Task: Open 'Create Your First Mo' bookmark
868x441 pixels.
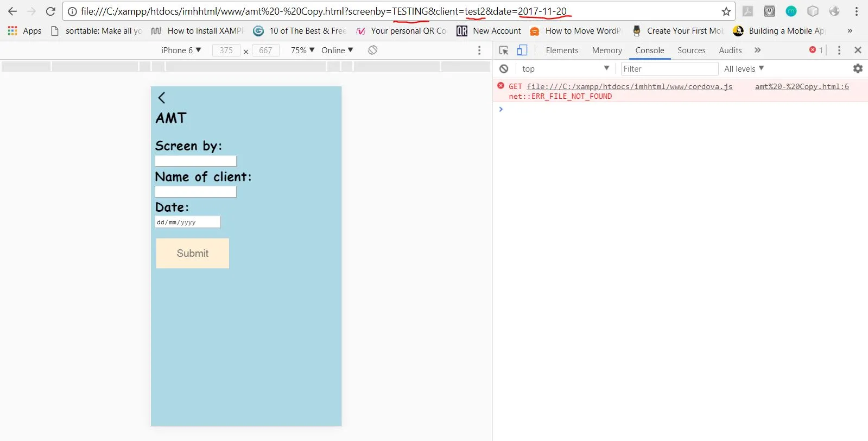Action: pos(677,31)
